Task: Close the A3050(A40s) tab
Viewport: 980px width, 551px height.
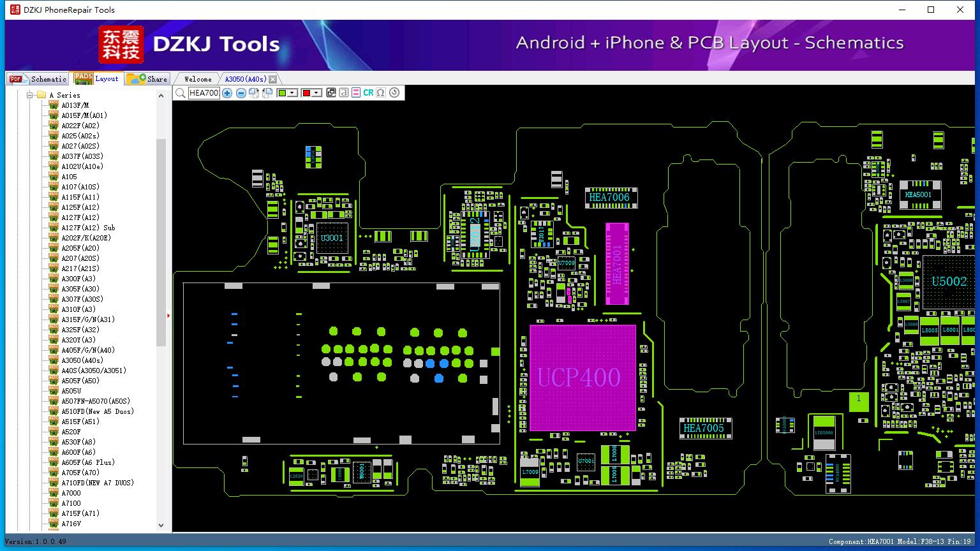Action: (x=273, y=79)
